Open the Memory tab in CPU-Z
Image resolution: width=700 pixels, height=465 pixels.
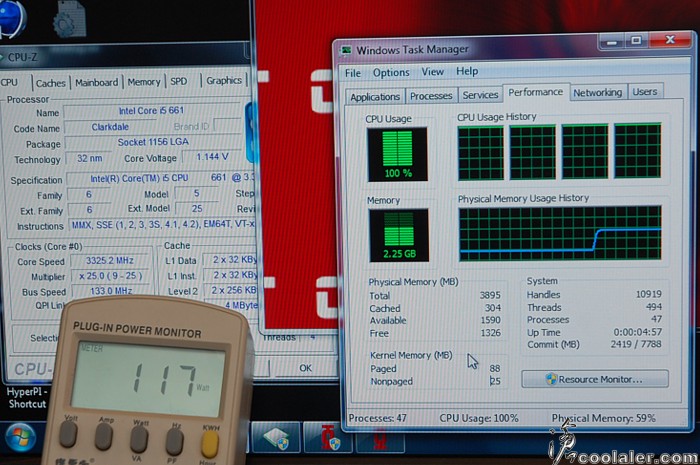[x=144, y=82]
